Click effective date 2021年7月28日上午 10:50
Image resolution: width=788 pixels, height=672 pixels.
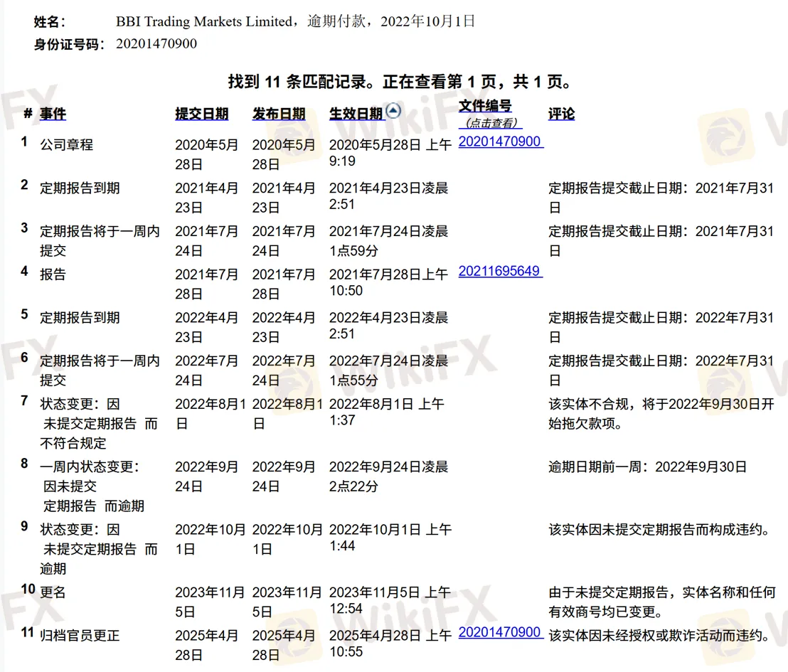tap(388, 282)
